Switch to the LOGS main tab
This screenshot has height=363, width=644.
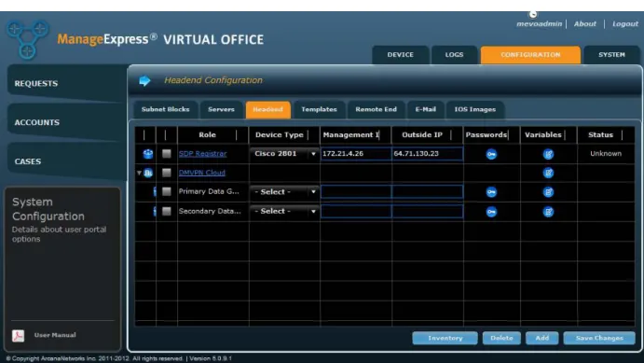click(x=454, y=55)
